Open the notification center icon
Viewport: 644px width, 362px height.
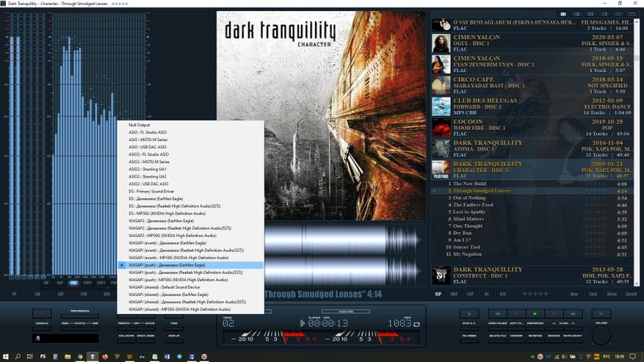[633, 357]
